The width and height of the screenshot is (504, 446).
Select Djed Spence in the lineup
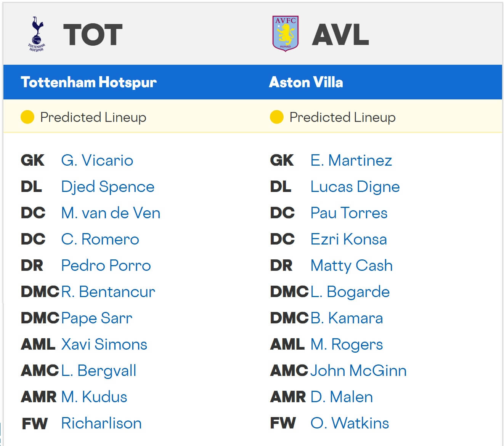click(108, 187)
